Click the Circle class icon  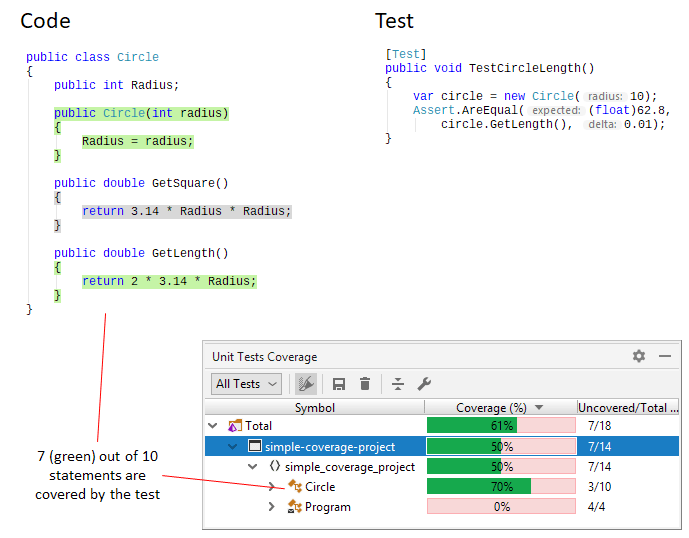click(x=294, y=487)
